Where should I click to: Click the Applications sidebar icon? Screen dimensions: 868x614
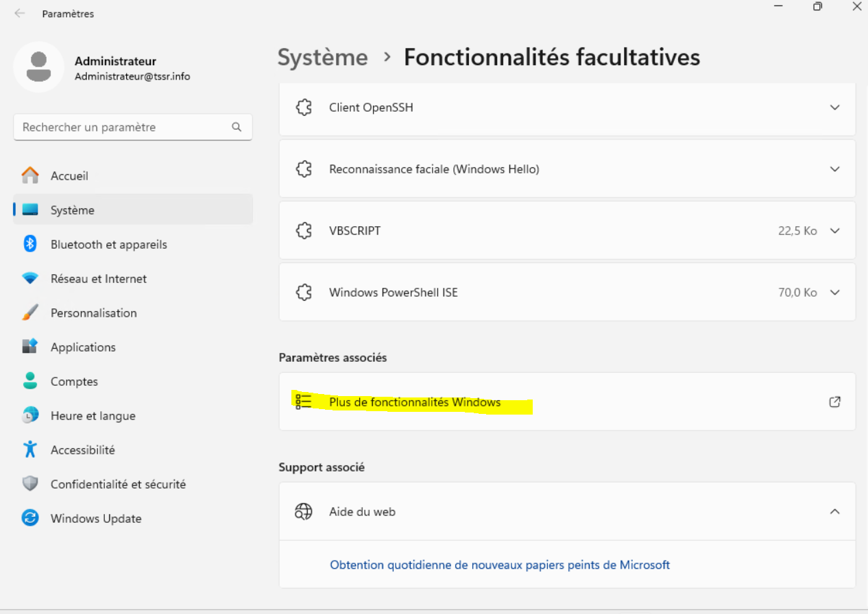point(30,347)
